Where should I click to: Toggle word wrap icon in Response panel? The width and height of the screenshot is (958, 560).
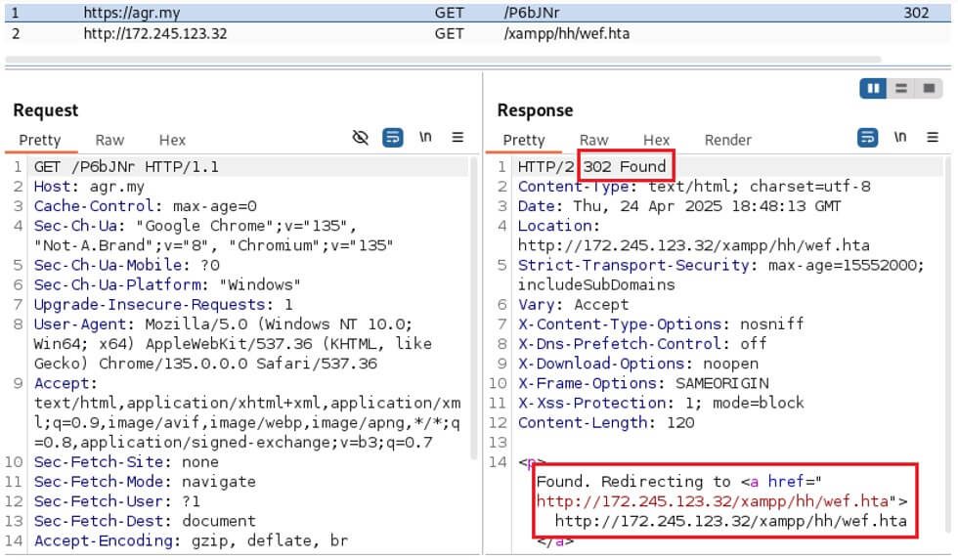(x=868, y=138)
